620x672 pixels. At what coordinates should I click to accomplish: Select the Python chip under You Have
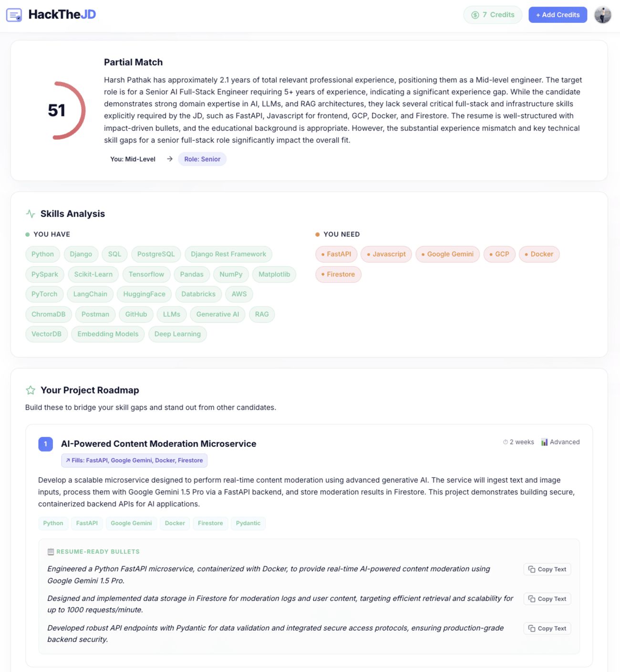coord(42,254)
